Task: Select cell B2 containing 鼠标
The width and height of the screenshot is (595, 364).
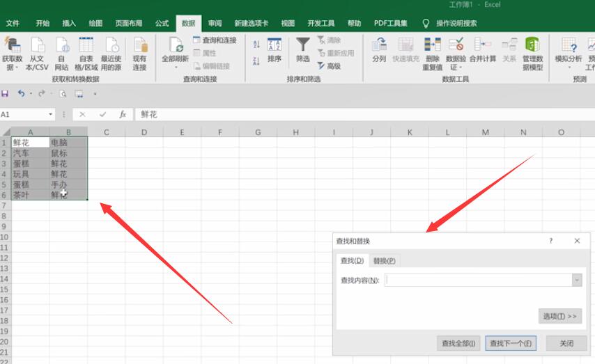Action: point(68,152)
